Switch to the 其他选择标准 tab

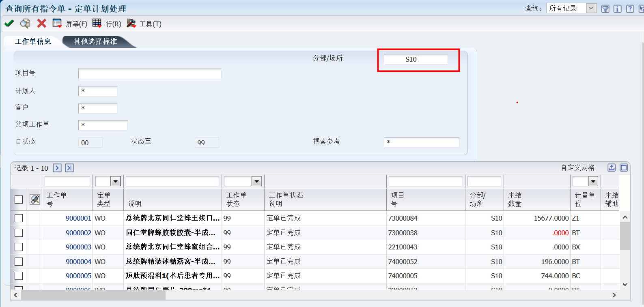[95, 41]
